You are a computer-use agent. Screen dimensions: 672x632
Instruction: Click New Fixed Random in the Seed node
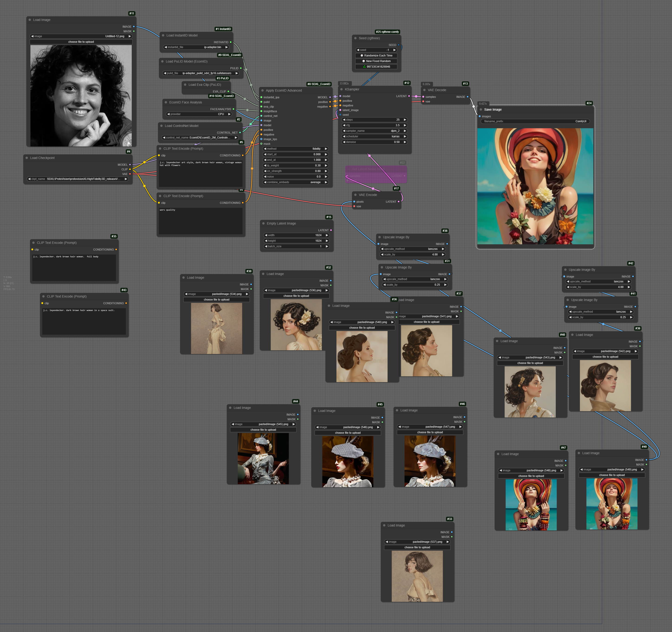tap(376, 61)
